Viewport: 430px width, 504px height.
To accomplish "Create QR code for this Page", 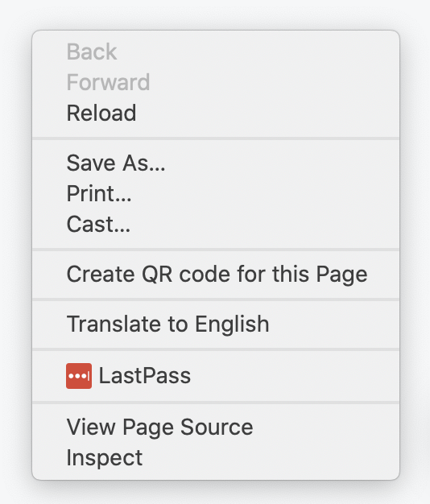I will (216, 275).
